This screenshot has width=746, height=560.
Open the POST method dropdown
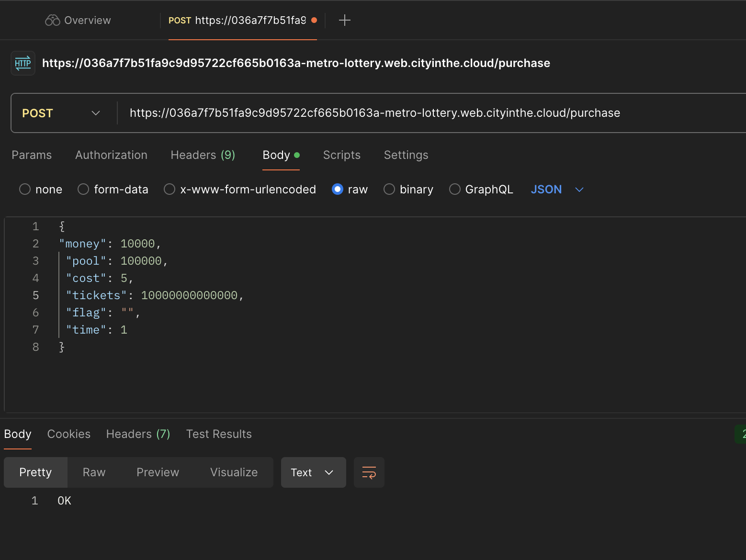(61, 113)
